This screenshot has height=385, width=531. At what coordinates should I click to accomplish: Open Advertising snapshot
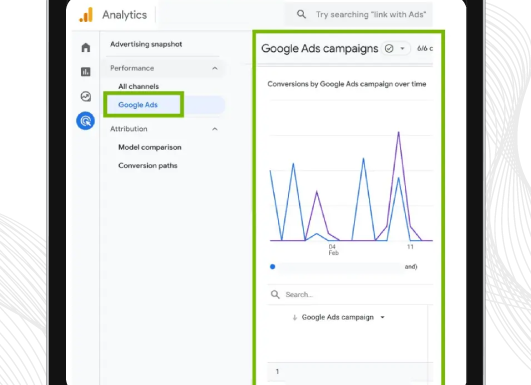click(146, 44)
